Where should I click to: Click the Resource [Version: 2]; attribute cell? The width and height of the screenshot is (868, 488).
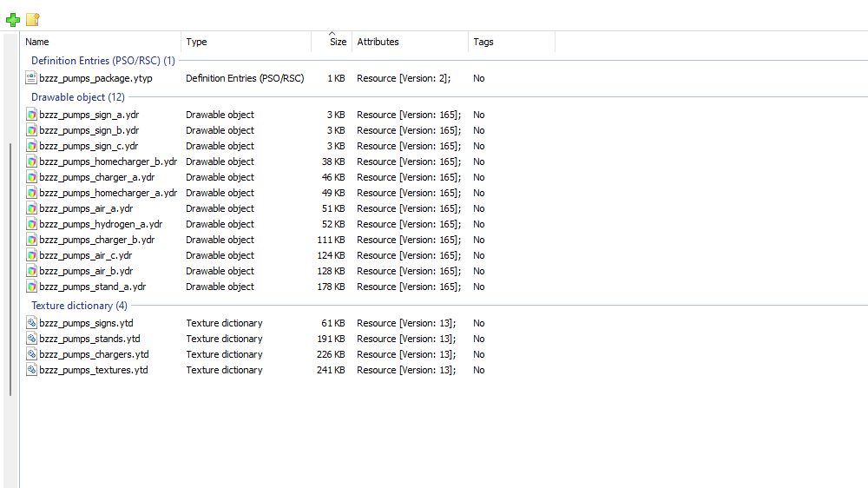(404, 78)
